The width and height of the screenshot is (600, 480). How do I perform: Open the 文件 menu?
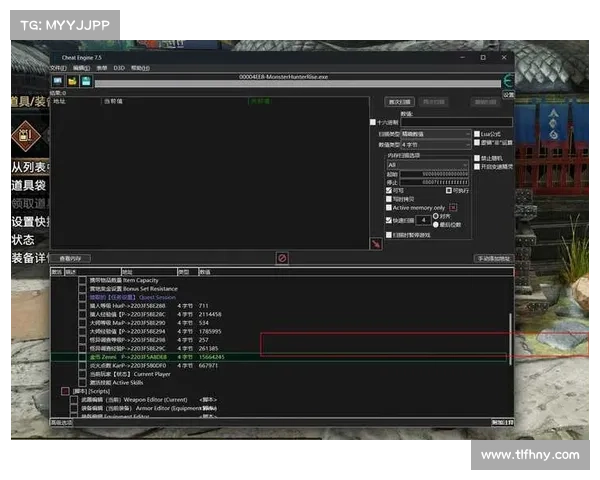(59, 68)
